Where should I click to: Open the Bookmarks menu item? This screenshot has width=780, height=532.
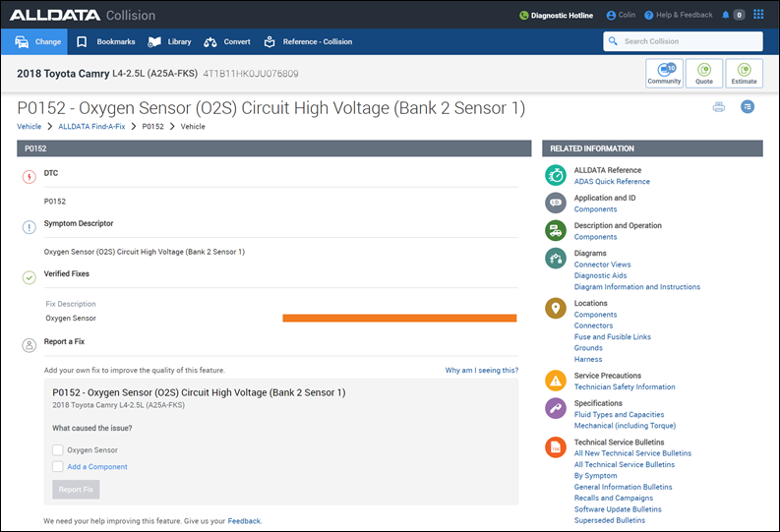tap(106, 42)
